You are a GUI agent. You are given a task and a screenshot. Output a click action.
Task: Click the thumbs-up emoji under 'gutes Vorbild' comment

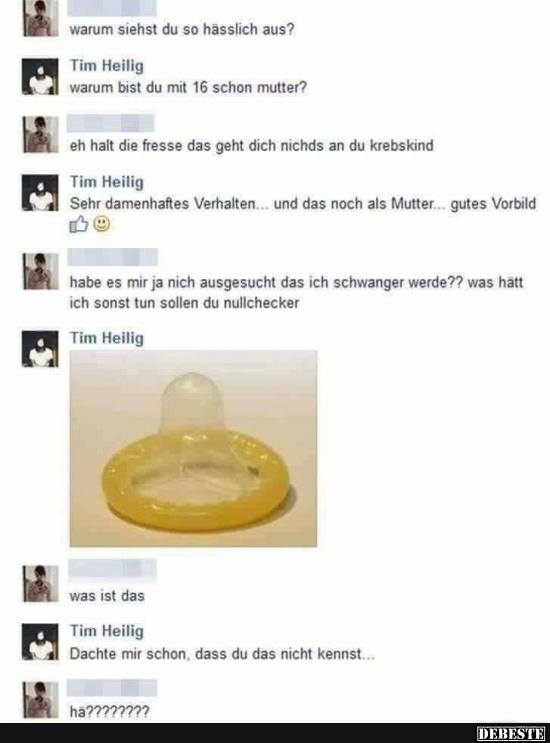click(x=79, y=224)
